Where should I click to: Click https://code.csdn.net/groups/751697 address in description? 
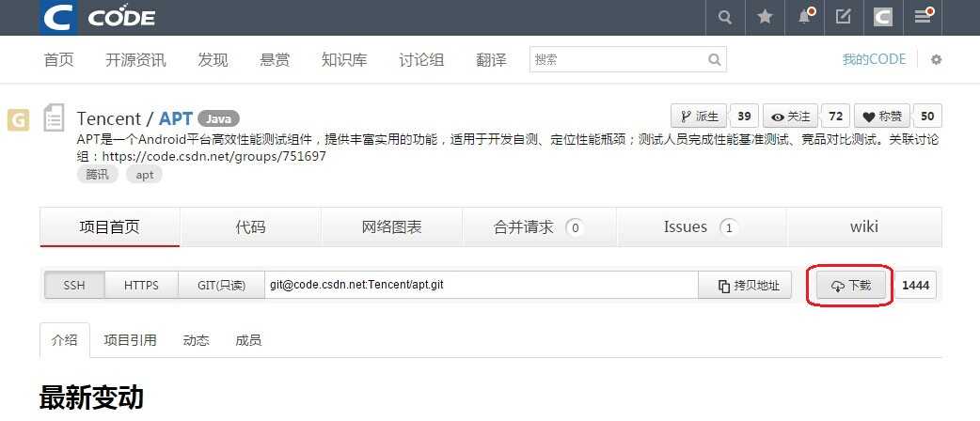213,156
